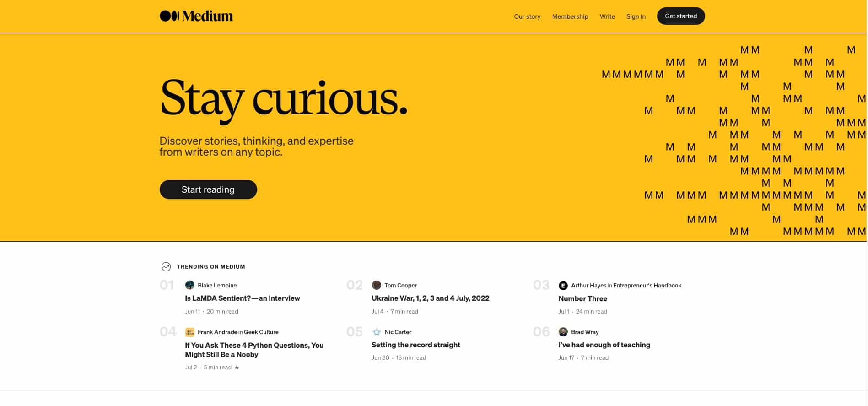Open article Is LaMDA Sentient? — an Interview

(x=243, y=298)
